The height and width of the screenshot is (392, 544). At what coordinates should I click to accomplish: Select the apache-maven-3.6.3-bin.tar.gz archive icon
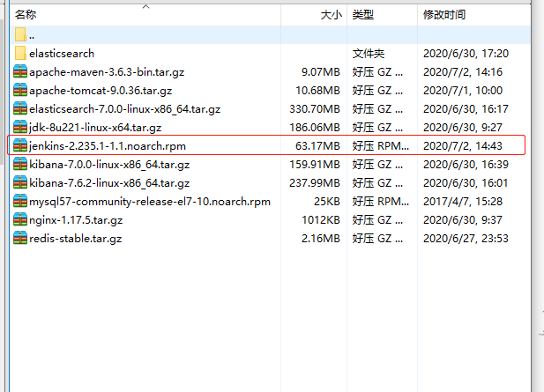click(20, 71)
